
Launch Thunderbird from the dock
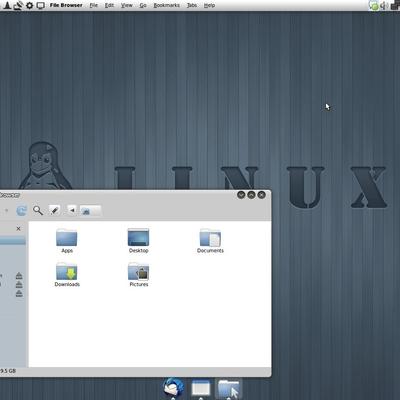point(173,388)
